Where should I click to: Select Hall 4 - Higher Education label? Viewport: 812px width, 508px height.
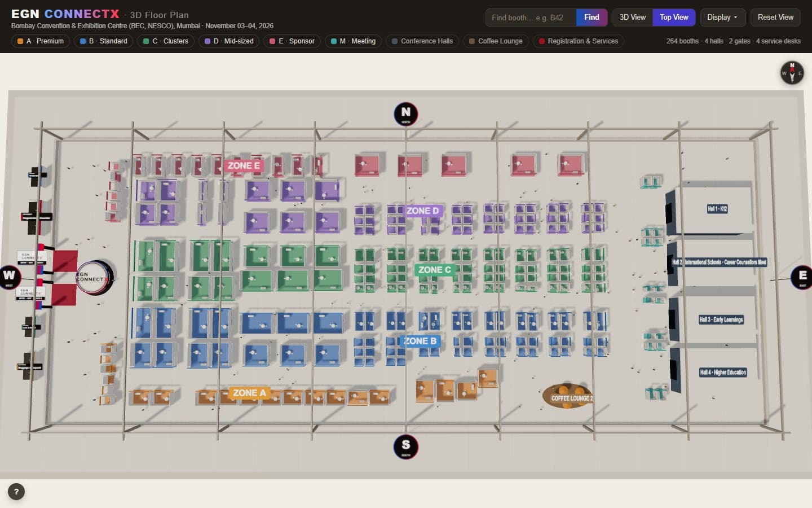coord(723,373)
